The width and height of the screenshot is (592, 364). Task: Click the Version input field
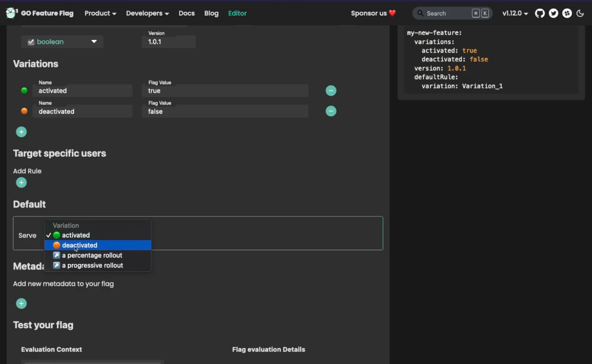(x=169, y=42)
